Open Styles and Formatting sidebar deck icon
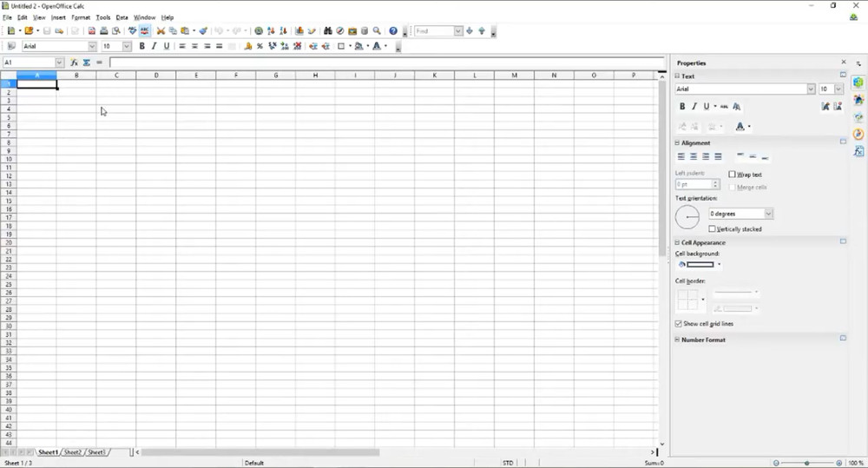 858,100
